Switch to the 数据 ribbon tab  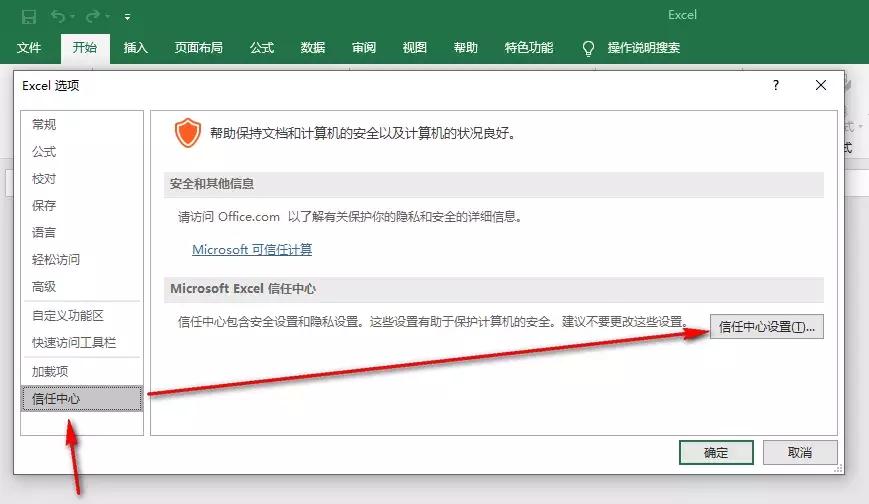(313, 48)
